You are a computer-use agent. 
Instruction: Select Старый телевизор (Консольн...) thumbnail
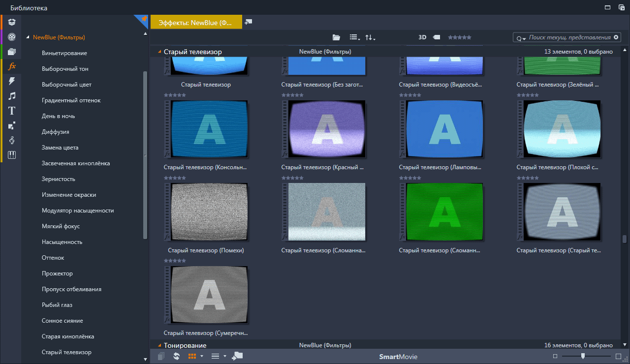(x=206, y=129)
